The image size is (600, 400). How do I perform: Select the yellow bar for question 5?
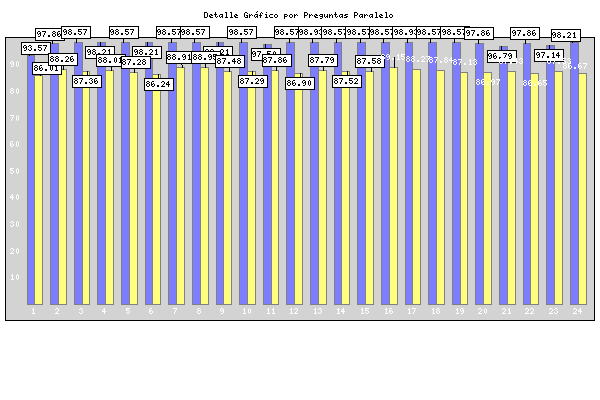tap(134, 188)
